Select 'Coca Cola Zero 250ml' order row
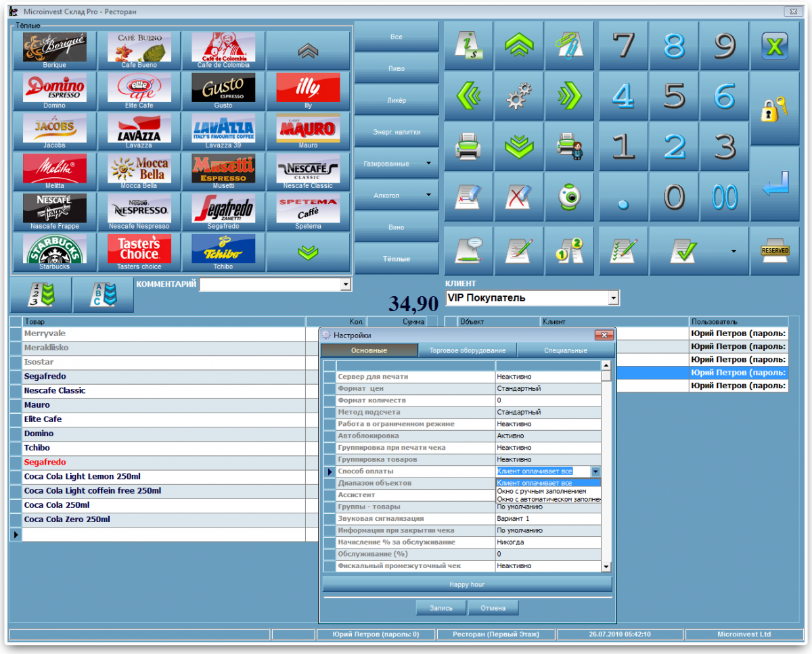 [x=164, y=519]
